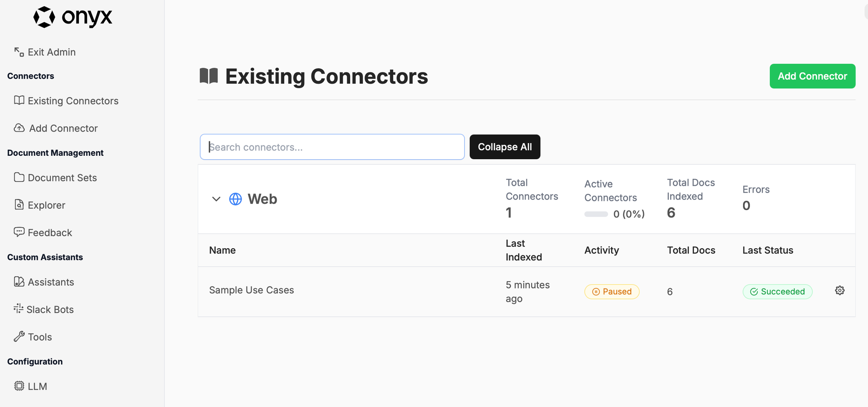Click the Succeeded status badge
The image size is (868, 407).
coord(778,292)
